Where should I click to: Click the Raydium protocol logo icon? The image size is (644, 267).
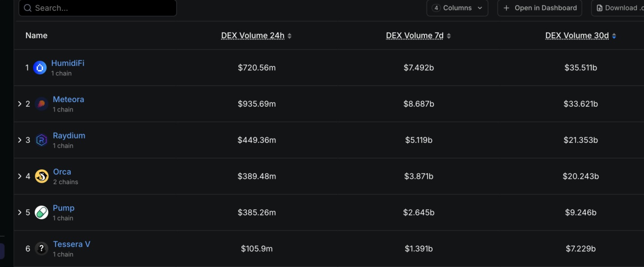(41, 140)
